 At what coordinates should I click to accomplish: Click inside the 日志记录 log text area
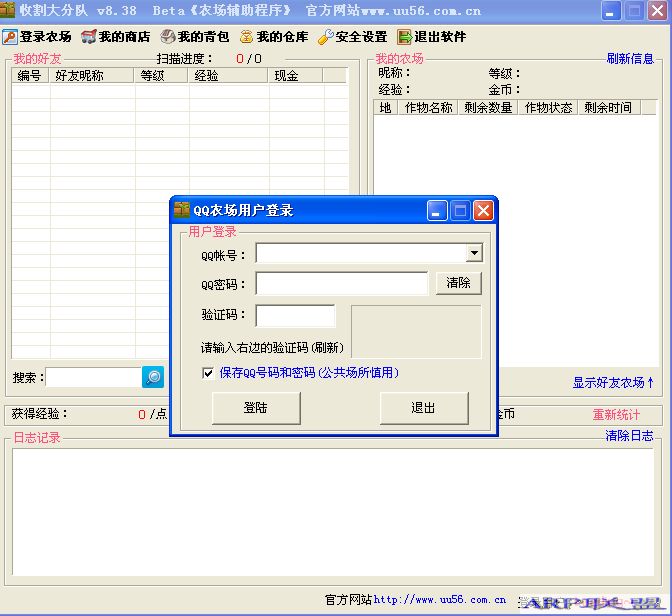click(333, 512)
